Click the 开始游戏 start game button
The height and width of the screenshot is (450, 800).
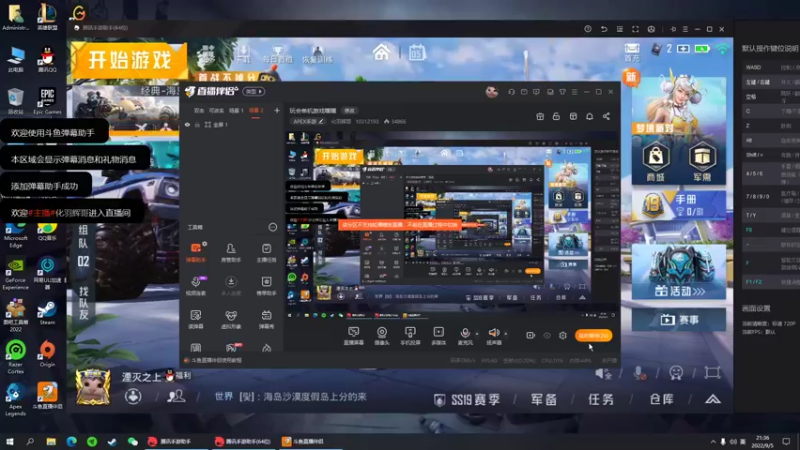(130, 61)
